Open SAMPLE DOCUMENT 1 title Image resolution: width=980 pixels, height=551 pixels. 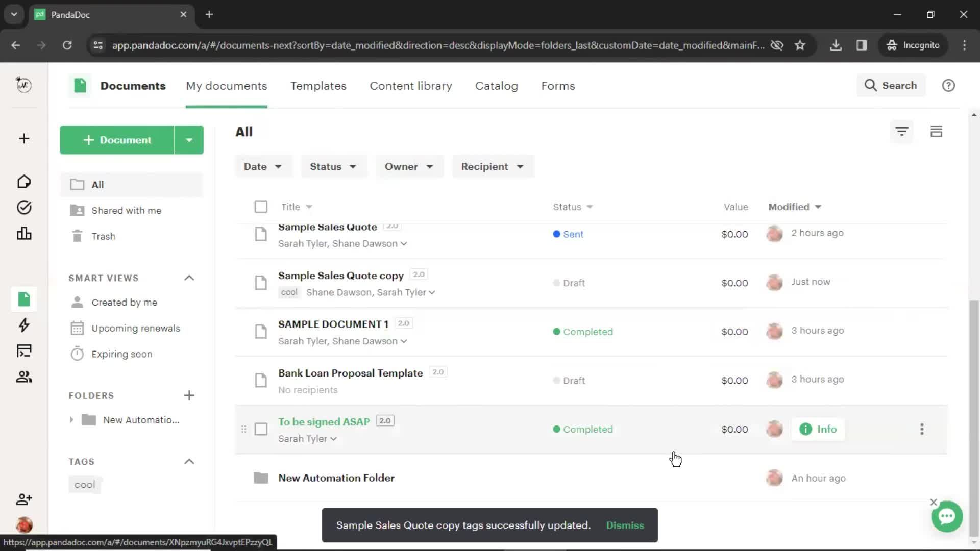pyautogui.click(x=333, y=324)
